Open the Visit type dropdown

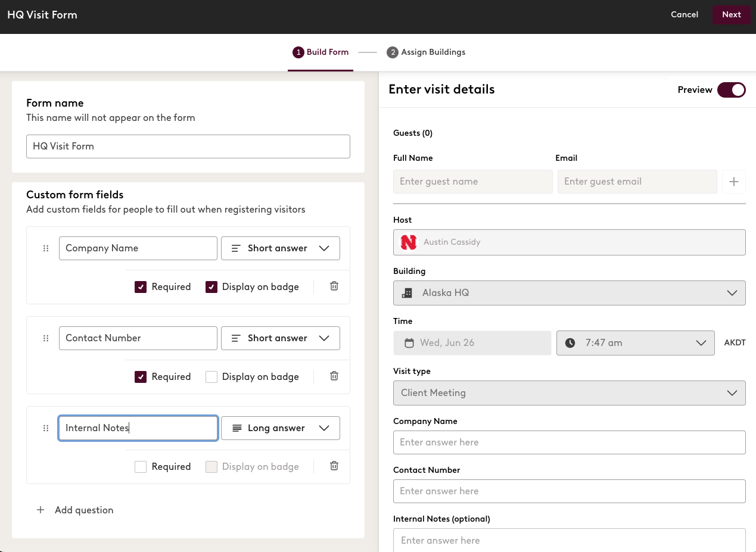(x=732, y=392)
